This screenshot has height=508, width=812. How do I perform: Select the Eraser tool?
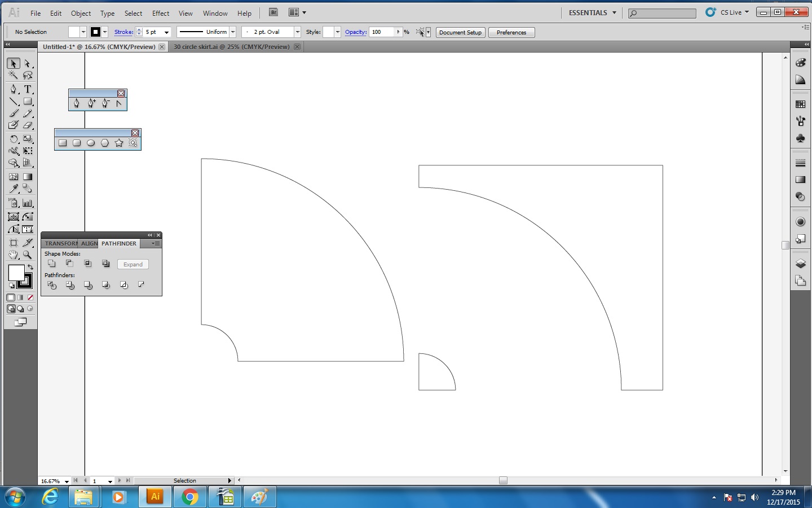tap(28, 125)
